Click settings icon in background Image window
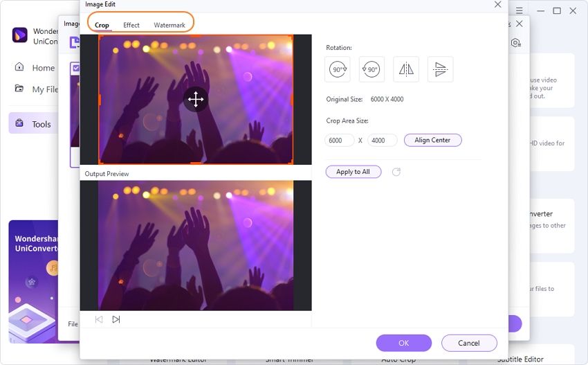This screenshot has height=365, width=588. 516,43
